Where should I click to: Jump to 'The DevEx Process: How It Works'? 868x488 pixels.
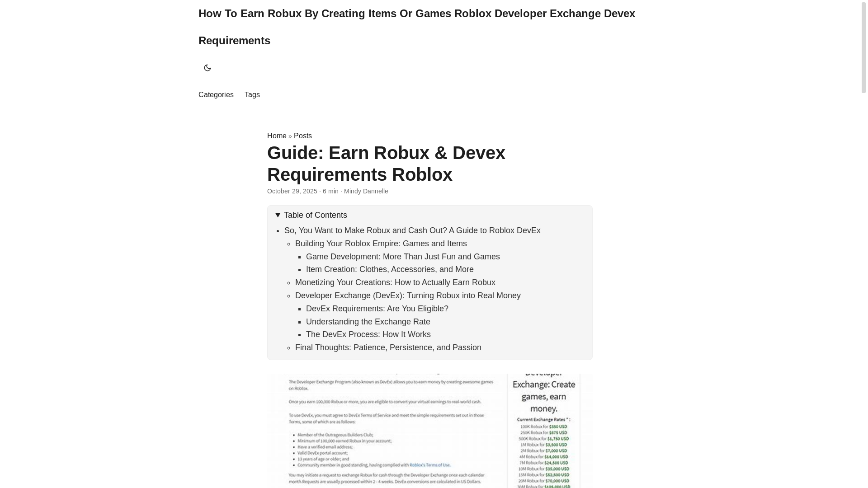pyautogui.click(x=368, y=334)
